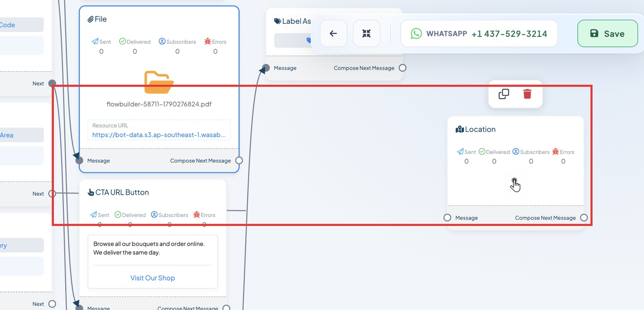Viewport: 644px width, 310px height.
Task: Click the file name flowbuilder-58711-1790276824.pdf
Action: tap(159, 104)
